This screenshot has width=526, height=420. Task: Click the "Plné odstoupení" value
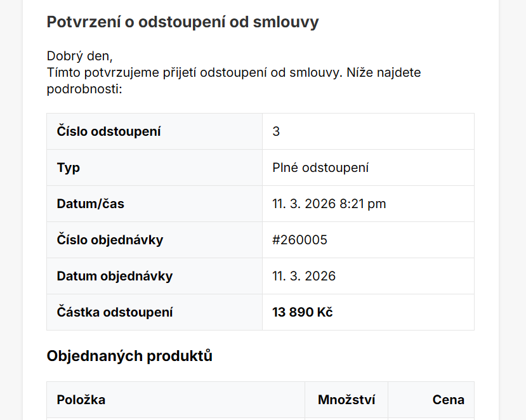pyautogui.click(x=320, y=168)
